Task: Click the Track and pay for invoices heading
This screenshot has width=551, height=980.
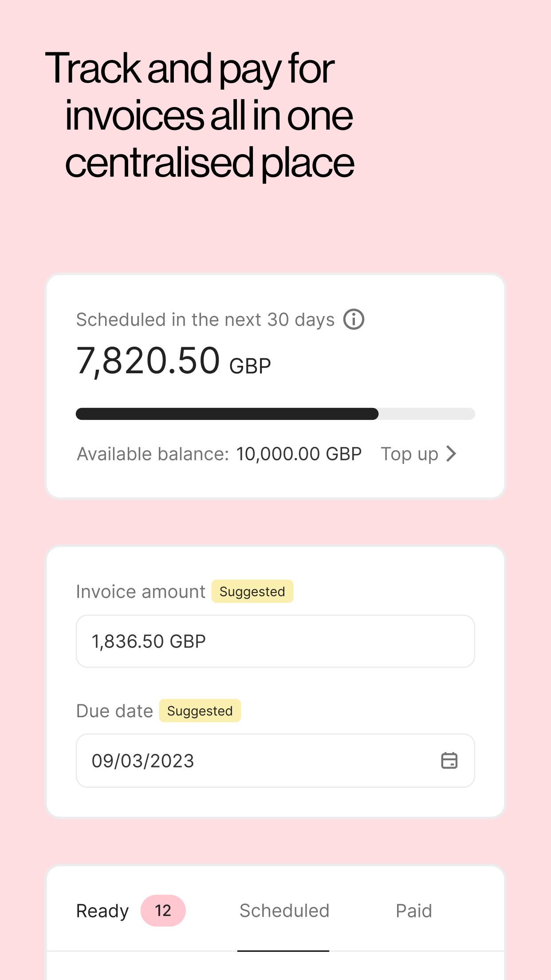Action: pos(200,115)
